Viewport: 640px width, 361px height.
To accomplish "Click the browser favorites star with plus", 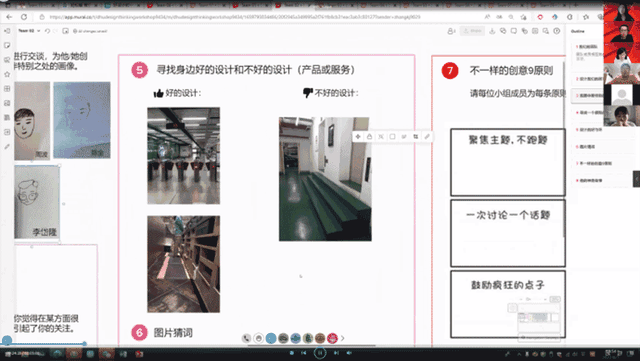I will (x=524, y=17).
